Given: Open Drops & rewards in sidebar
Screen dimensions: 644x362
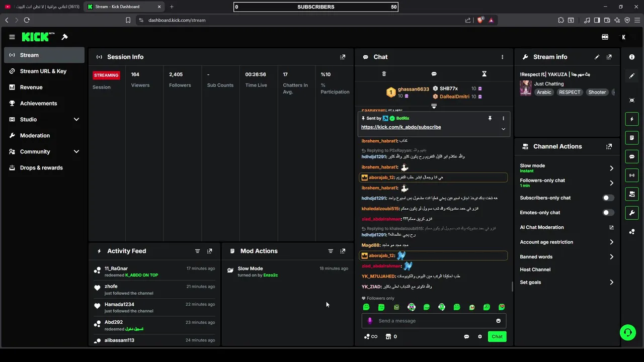Looking at the screenshot, I should 44,168.
